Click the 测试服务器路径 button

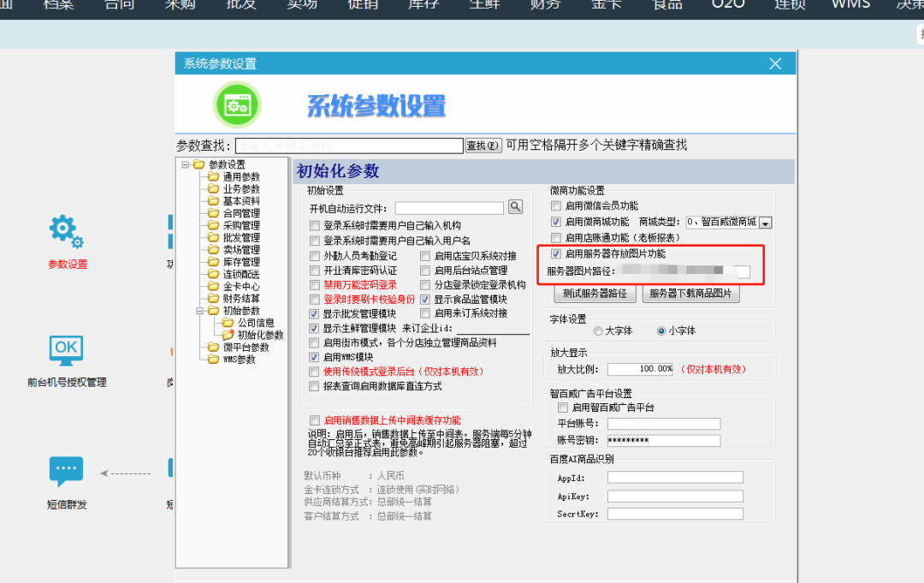coord(595,294)
